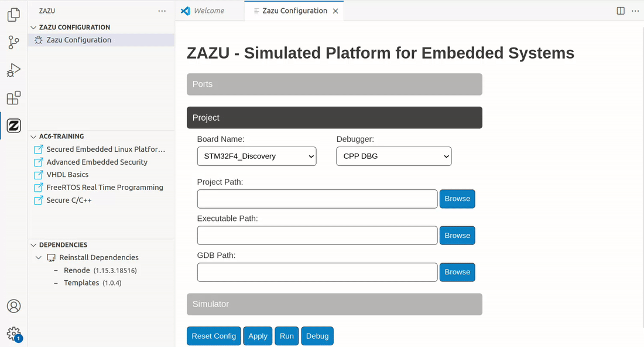
Task: Click the Reinstall Dependencies label
Action: (98, 258)
